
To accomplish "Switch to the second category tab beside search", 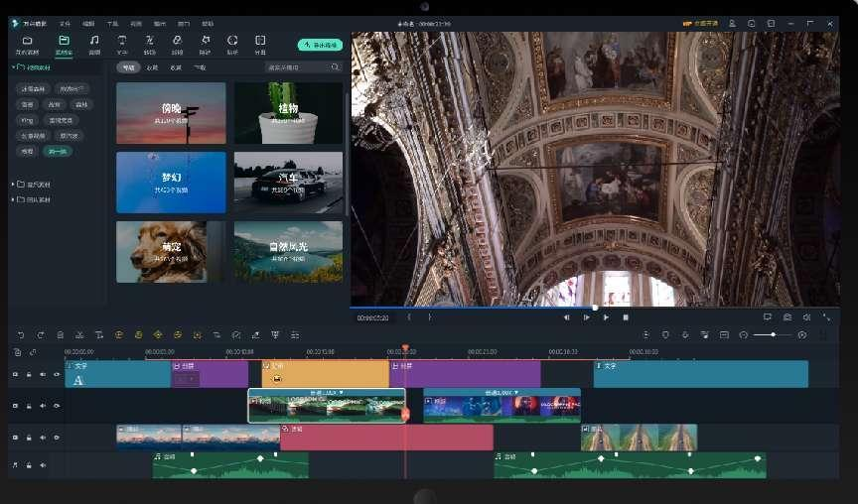I will tap(152, 67).
